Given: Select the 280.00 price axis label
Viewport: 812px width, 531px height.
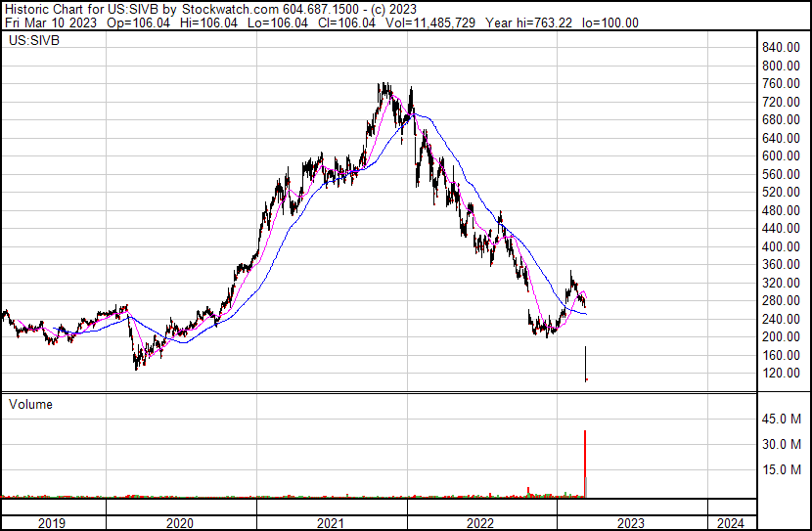Looking at the screenshot, I should click(781, 300).
